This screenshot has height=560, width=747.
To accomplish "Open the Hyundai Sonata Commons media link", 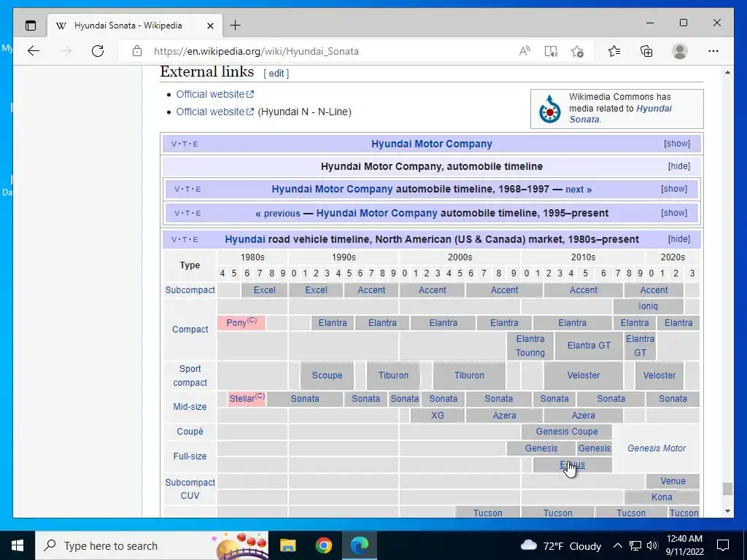I will pos(620,114).
